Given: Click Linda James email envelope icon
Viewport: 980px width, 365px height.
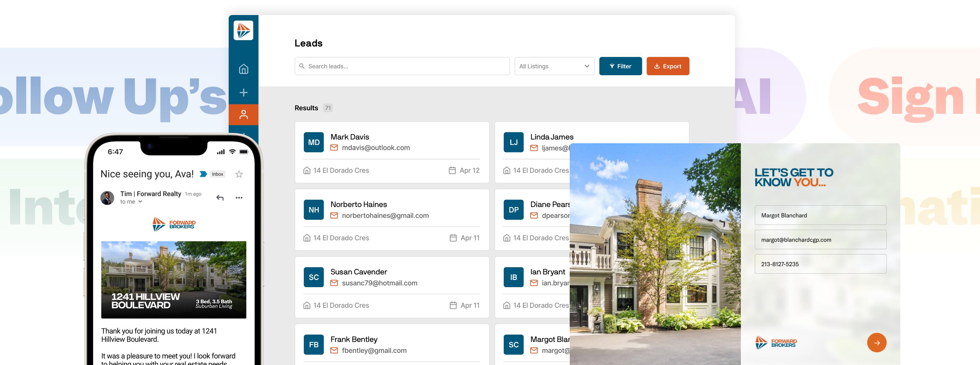Looking at the screenshot, I should (x=534, y=148).
